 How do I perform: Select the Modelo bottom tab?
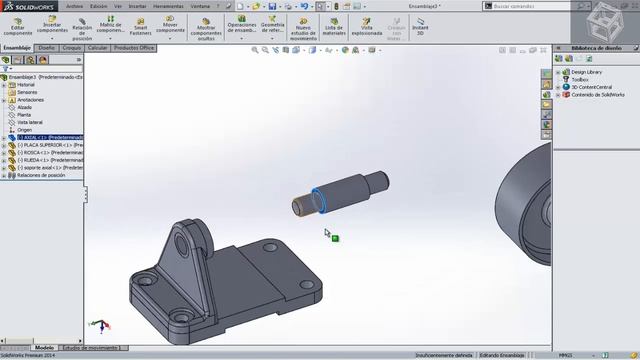(x=44, y=348)
